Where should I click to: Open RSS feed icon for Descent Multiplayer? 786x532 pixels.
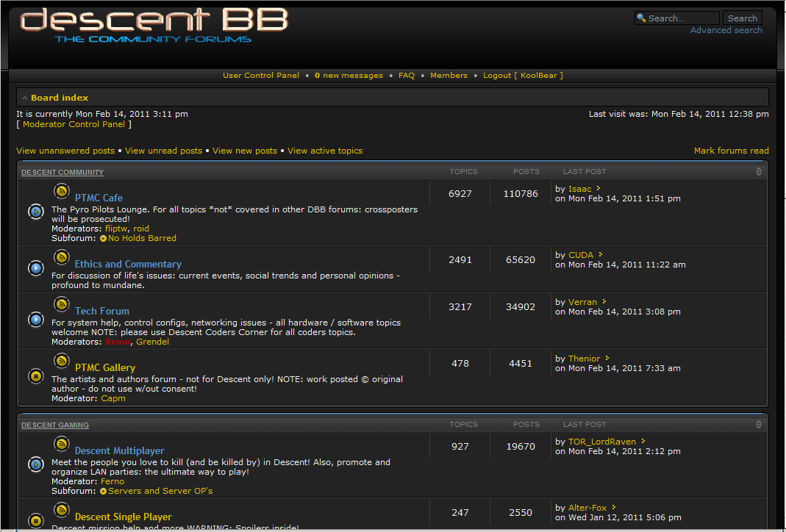point(61,444)
